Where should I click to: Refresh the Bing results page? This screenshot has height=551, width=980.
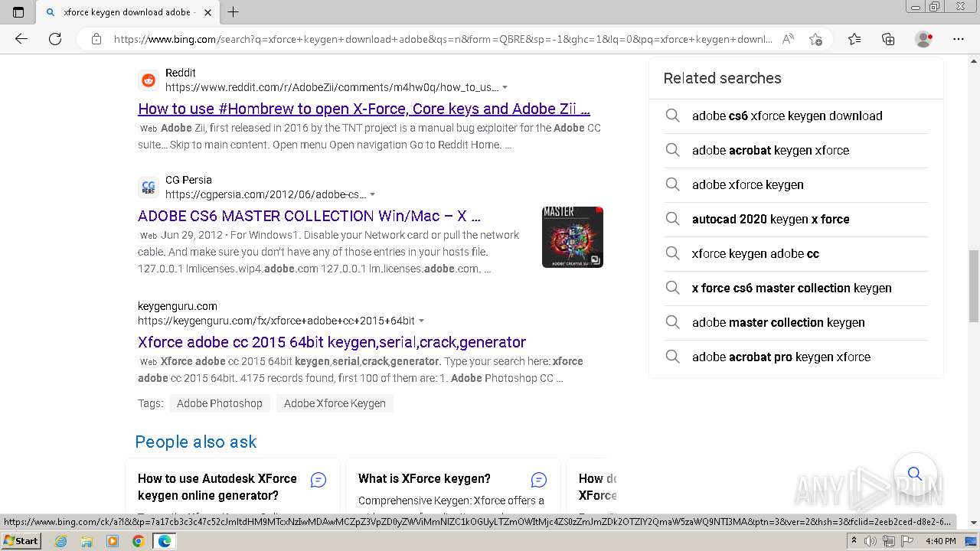[55, 39]
